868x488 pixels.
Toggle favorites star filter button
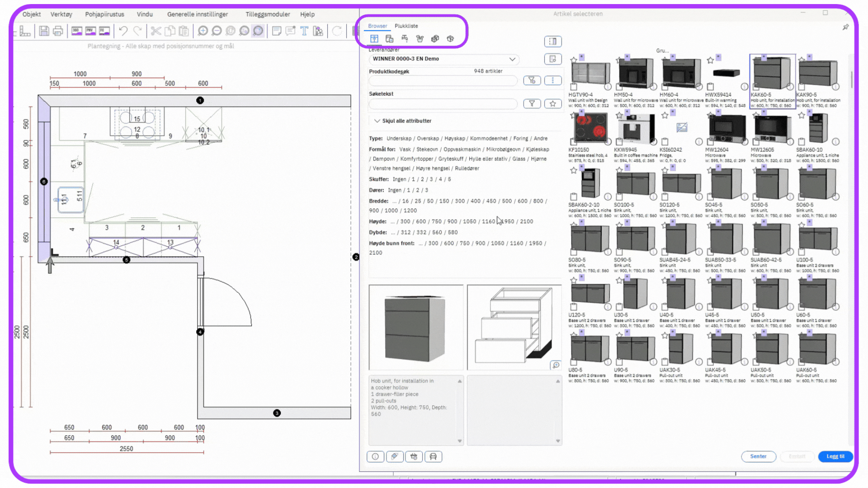coord(552,104)
